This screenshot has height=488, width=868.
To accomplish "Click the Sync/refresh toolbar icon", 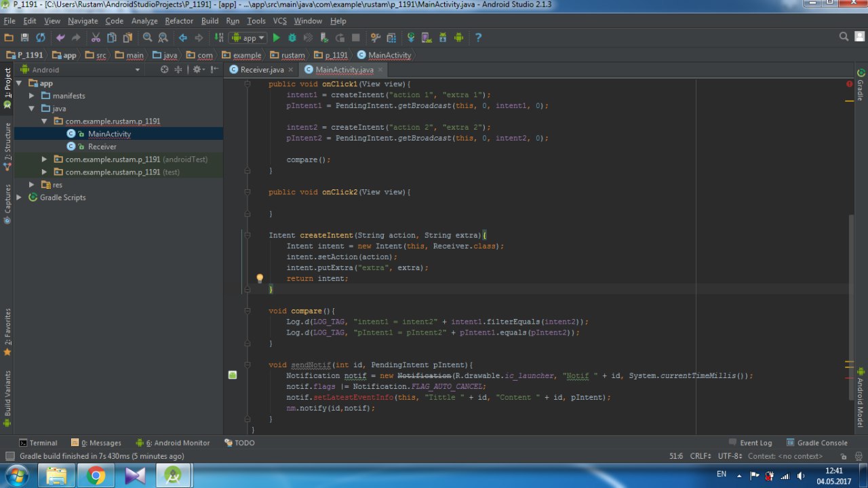I will (41, 38).
